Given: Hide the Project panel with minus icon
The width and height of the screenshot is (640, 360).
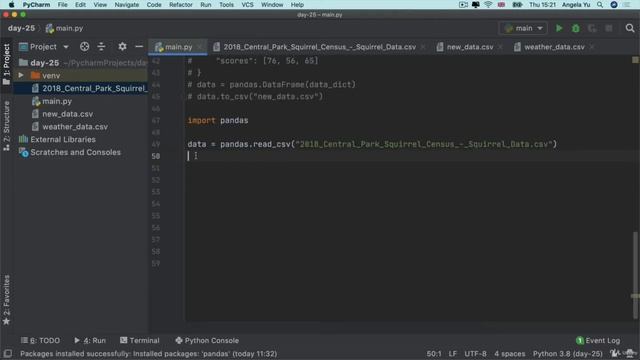Looking at the screenshot, I should click(x=139, y=47).
